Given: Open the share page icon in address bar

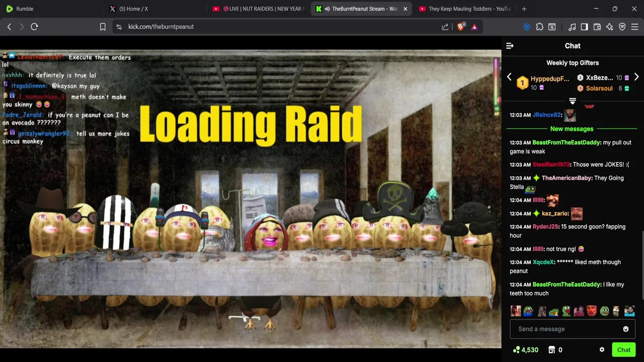Looking at the screenshot, I should pos(445,27).
